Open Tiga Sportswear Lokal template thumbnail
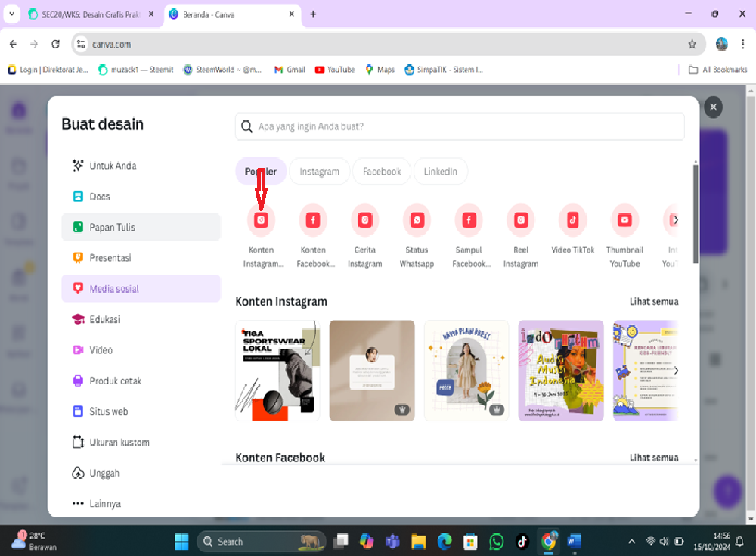756x556 pixels. pyautogui.click(x=277, y=371)
